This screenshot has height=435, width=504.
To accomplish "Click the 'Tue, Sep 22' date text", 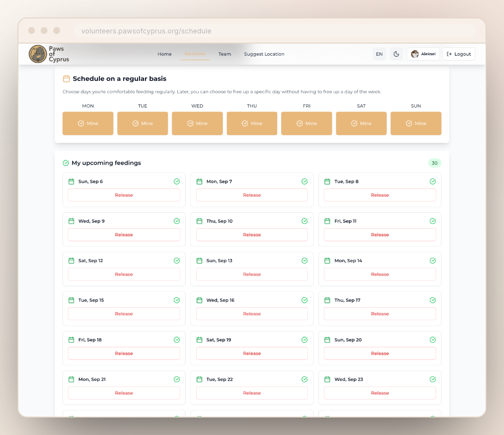I will tap(220, 379).
